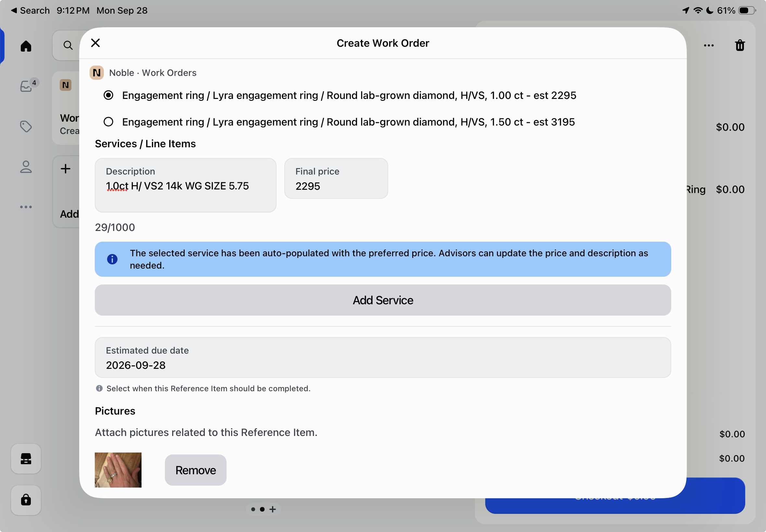766x532 pixels.
Task: Edit the Final price field
Action: pos(336,179)
